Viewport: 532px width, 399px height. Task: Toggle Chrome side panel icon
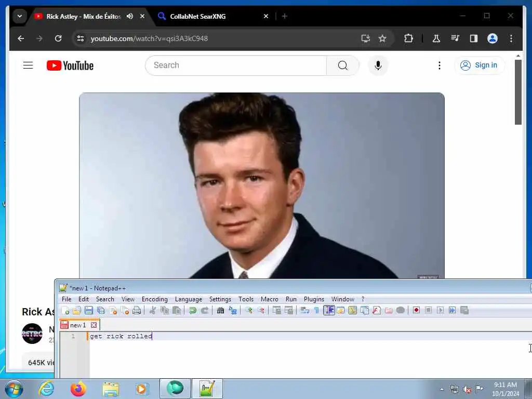[x=474, y=38]
